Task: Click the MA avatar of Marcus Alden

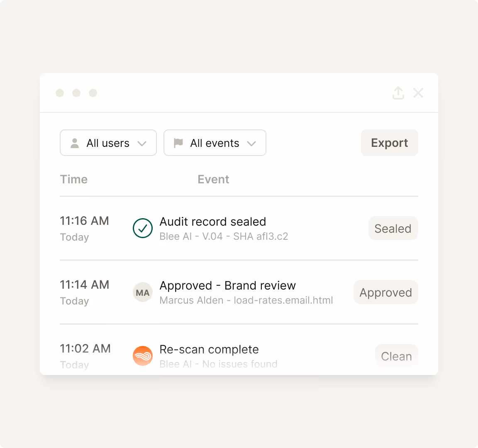Action: (x=143, y=292)
